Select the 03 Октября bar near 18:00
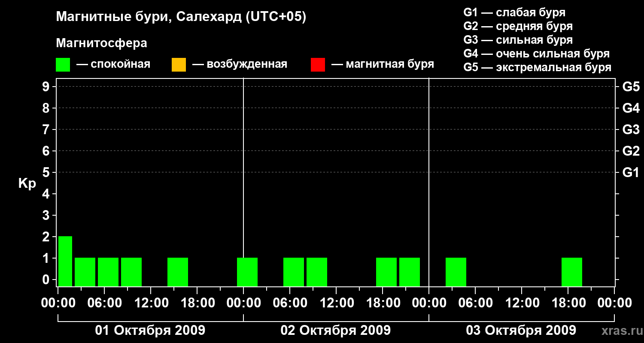 [x=572, y=272]
